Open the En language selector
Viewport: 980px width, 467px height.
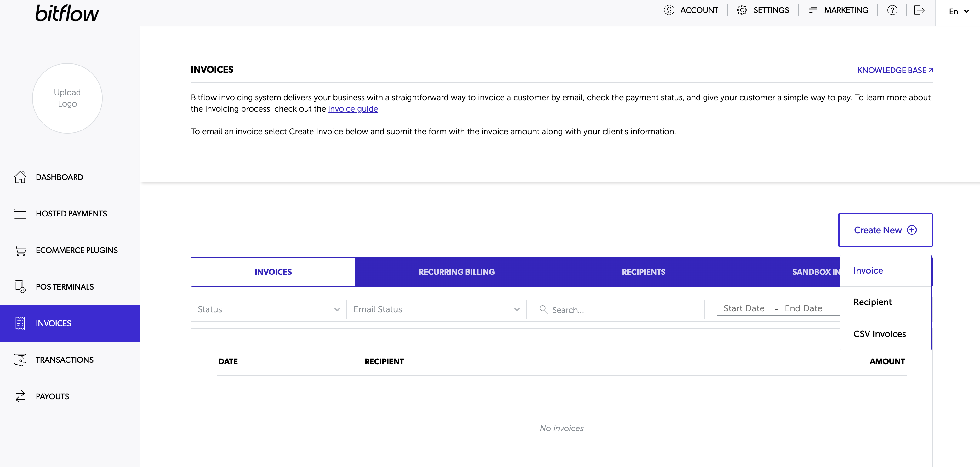click(958, 11)
